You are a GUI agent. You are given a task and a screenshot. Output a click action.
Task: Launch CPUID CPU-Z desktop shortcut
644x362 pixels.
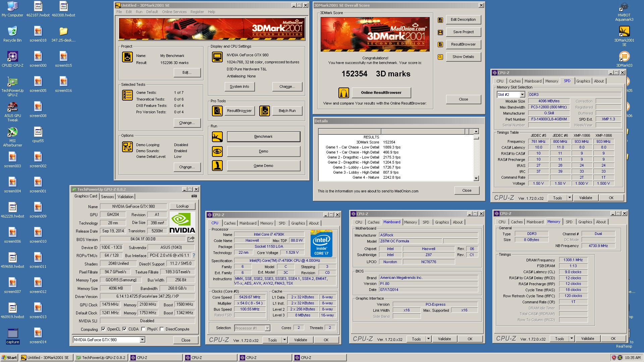[x=12, y=59]
